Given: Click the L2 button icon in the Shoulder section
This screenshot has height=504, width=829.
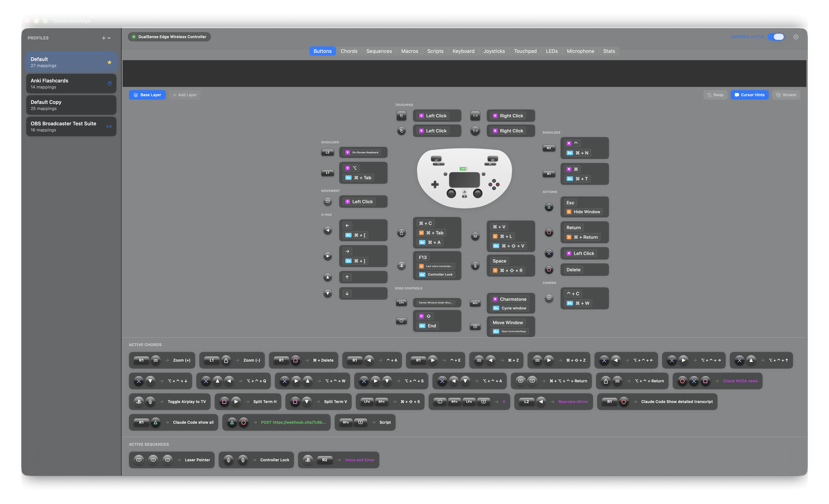Looking at the screenshot, I should 327,152.
